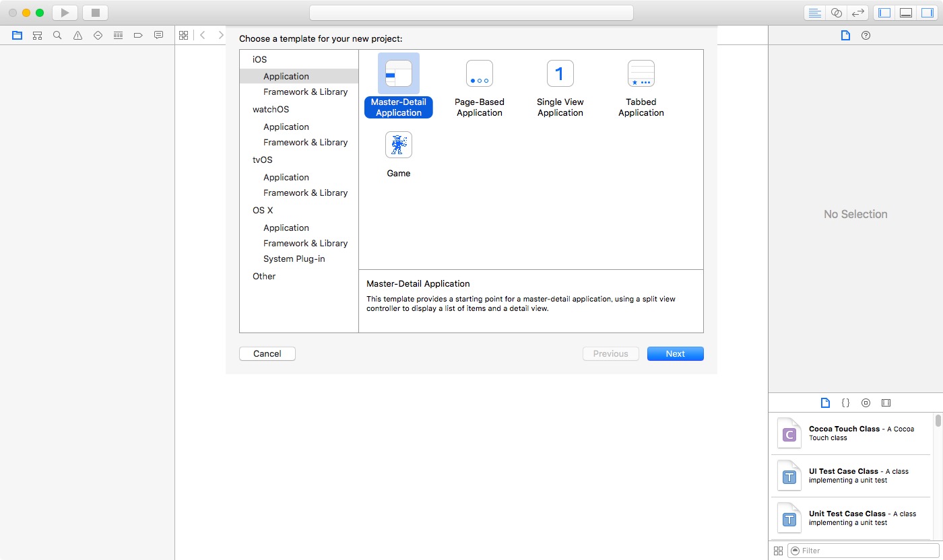Select Framework & Library under OS X
This screenshot has width=943, height=560.
[306, 243]
